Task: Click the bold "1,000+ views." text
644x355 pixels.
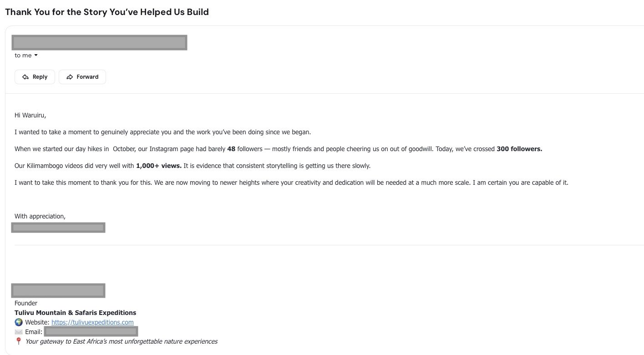Action: tap(159, 166)
